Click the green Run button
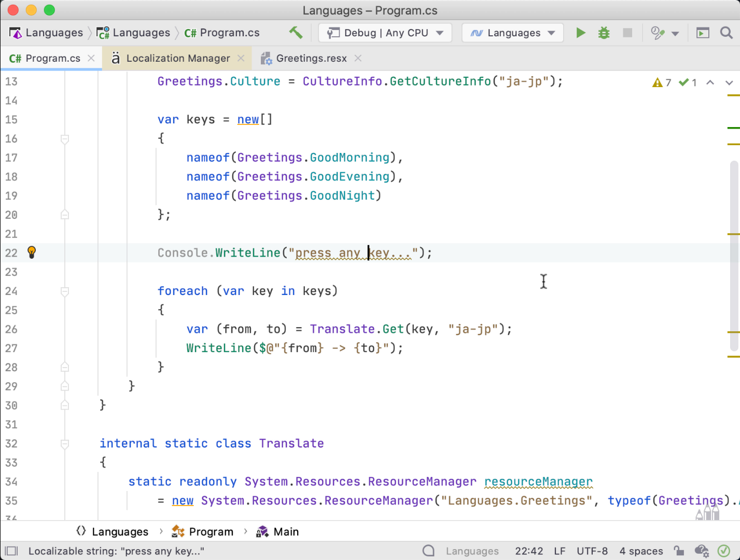Screen dimensions: 740x560 pyautogui.click(x=581, y=33)
